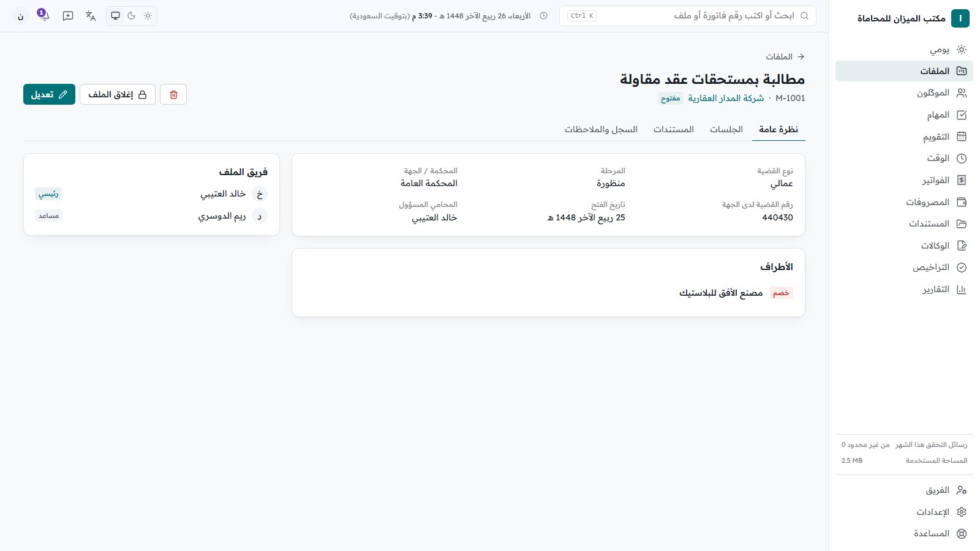This screenshot has width=980, height=551.
Task: Select system theme monitor icon
Action: [x=115, y=16]
